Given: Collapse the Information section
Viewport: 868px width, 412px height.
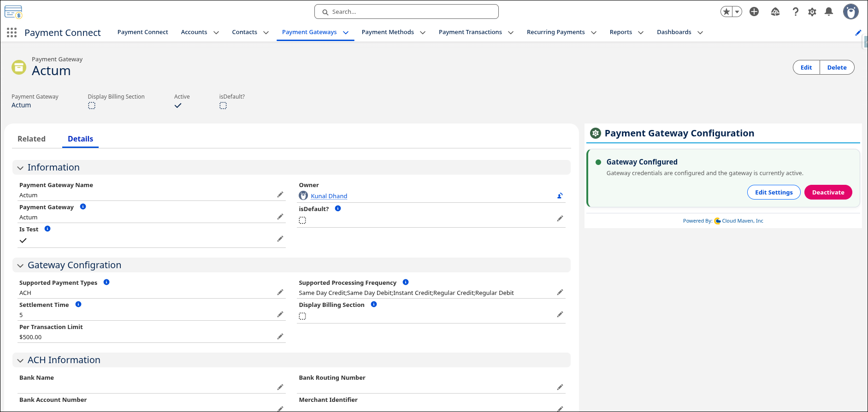Looking at the screenshot, I should (20, 168).
